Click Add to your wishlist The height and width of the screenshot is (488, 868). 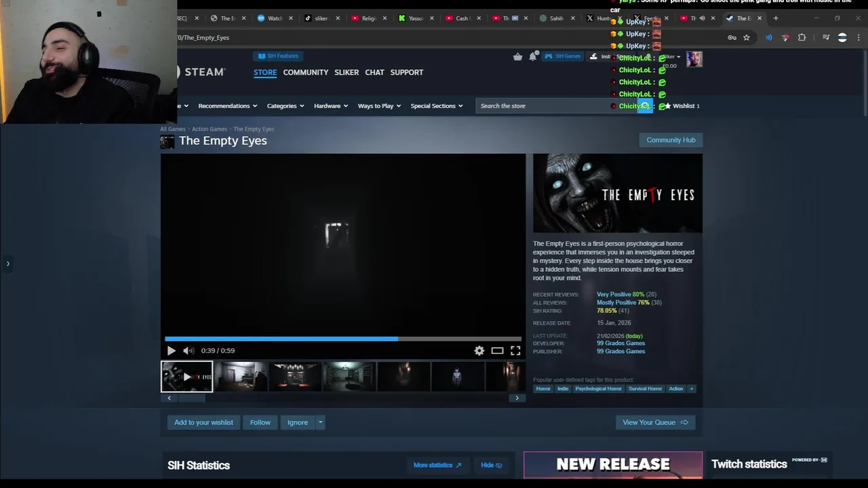[203, 422]
